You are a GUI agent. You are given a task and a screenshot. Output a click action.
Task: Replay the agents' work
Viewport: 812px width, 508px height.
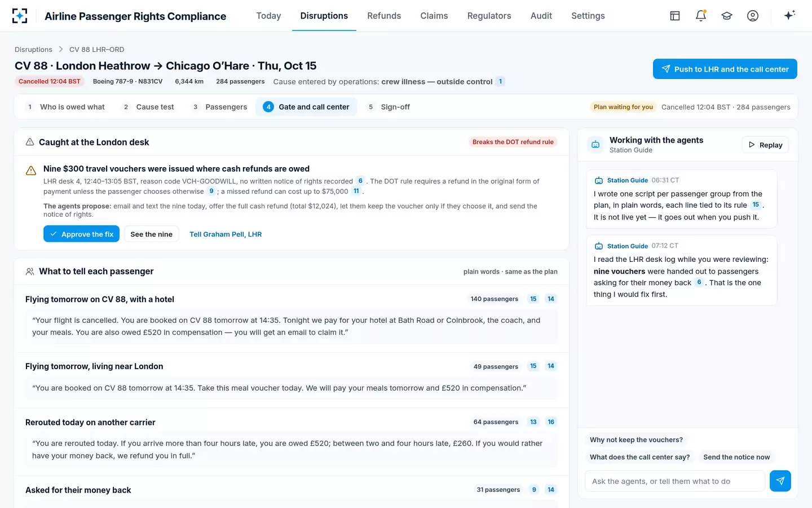(x=765, y=145)
